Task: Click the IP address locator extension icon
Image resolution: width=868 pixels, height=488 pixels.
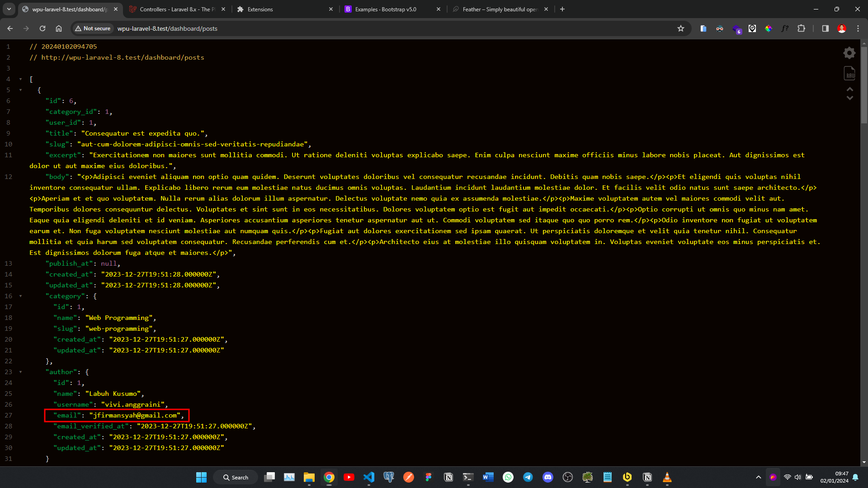Action: pyautogui.click(x=752, y=28)
